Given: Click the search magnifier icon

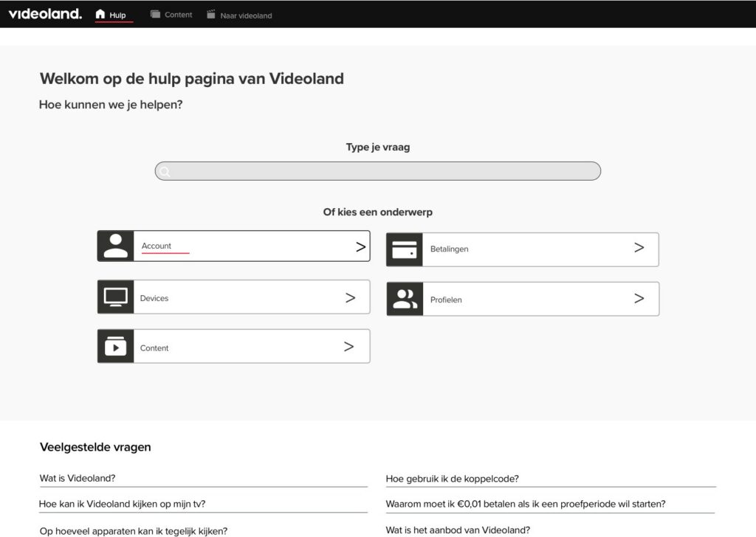Looking at the screenshot, I should click(x=165, y=171).
